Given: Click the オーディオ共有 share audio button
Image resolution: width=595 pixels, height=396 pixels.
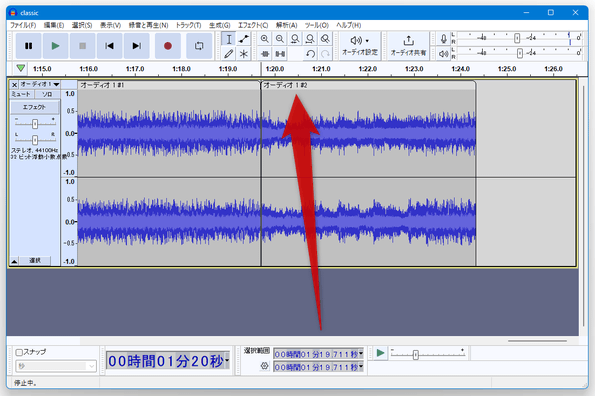Looking at the screenshot, I should click(x=408, y=46).
